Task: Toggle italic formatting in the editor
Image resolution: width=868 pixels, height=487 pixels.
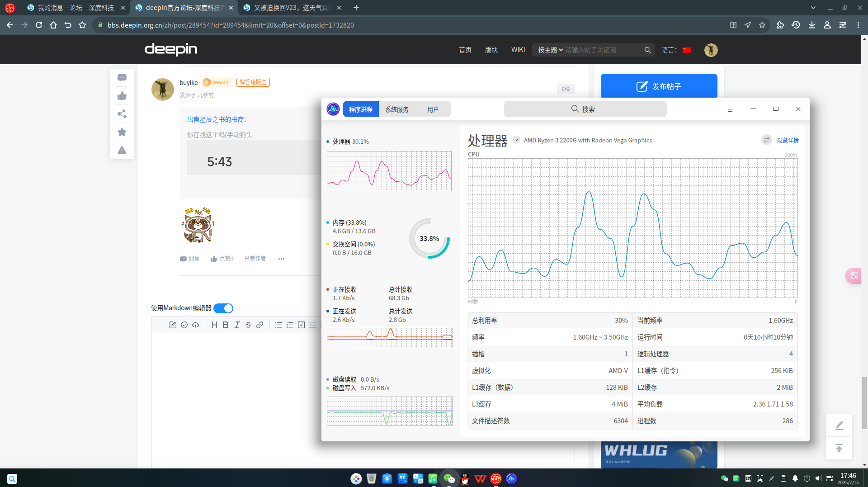Action: [x=237, y=325]
